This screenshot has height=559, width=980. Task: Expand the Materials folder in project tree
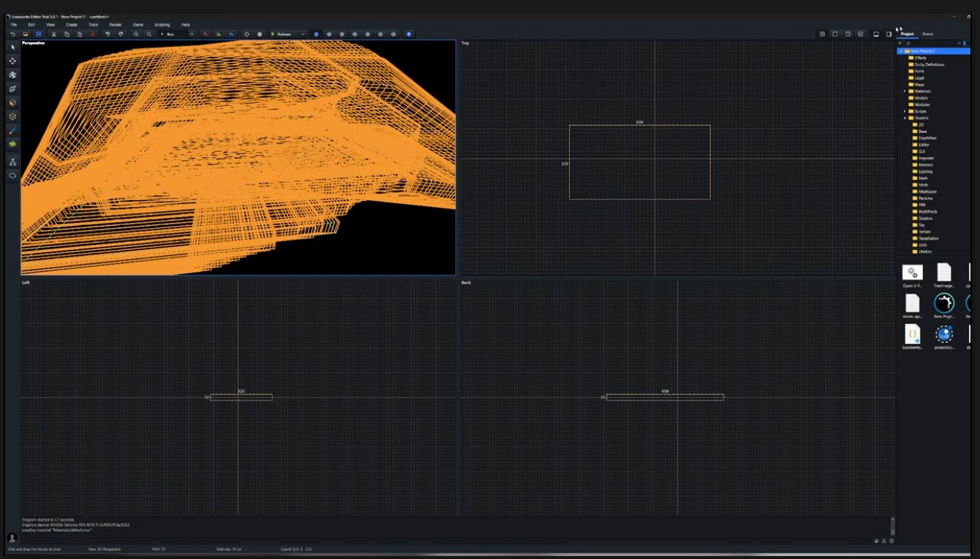click(905, 91)
